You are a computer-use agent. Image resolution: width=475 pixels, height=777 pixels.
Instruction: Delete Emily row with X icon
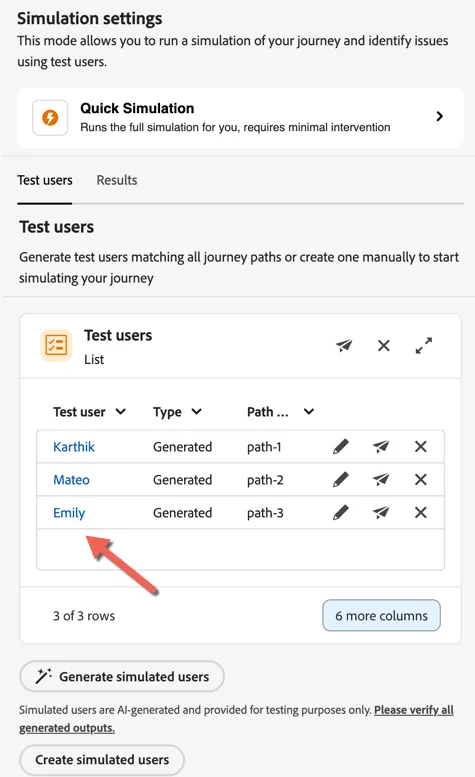pyautogui.click(x=421, y=513)
